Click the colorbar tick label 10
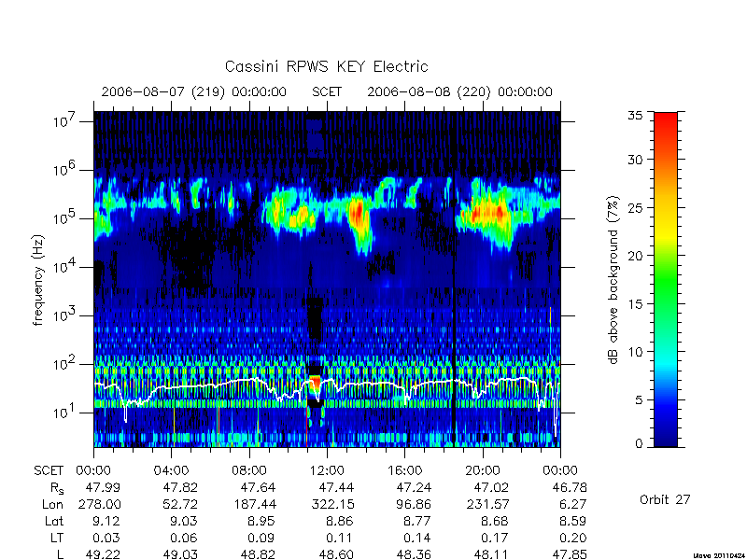747x560 pixels. [635, 352]
